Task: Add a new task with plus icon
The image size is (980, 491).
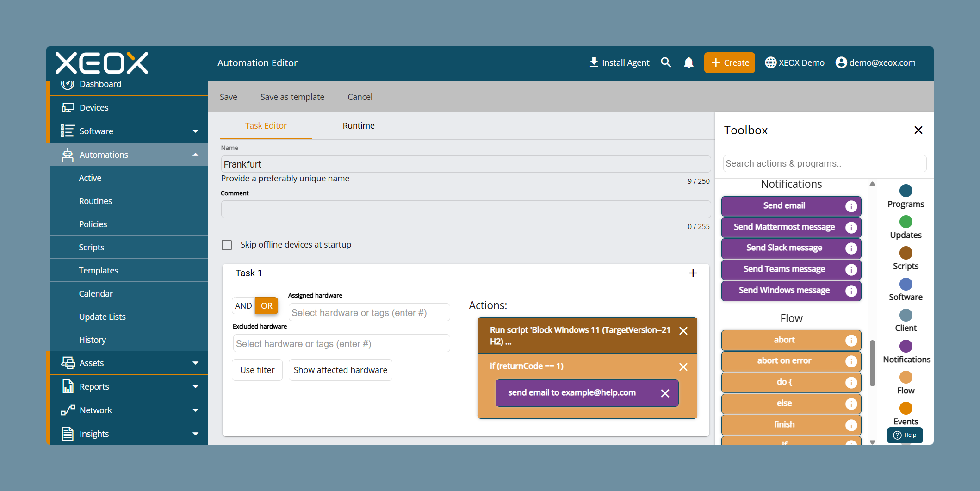Action: click(x=693, y=273)
